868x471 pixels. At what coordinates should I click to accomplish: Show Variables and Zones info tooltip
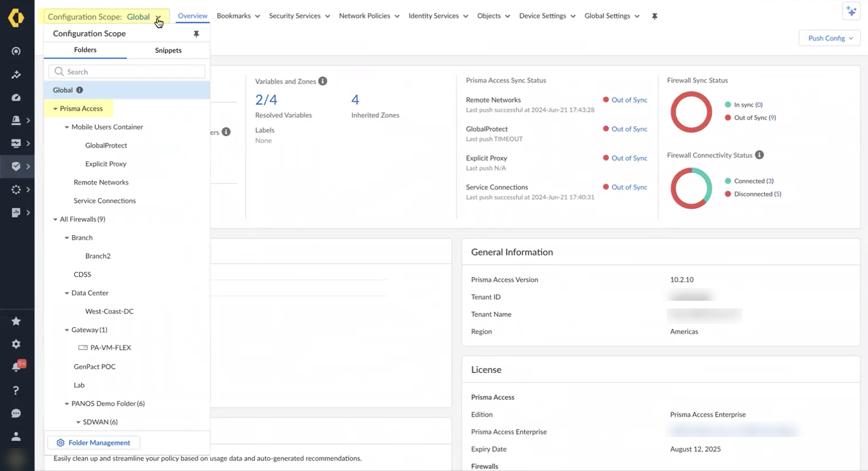tap(323, 81)
